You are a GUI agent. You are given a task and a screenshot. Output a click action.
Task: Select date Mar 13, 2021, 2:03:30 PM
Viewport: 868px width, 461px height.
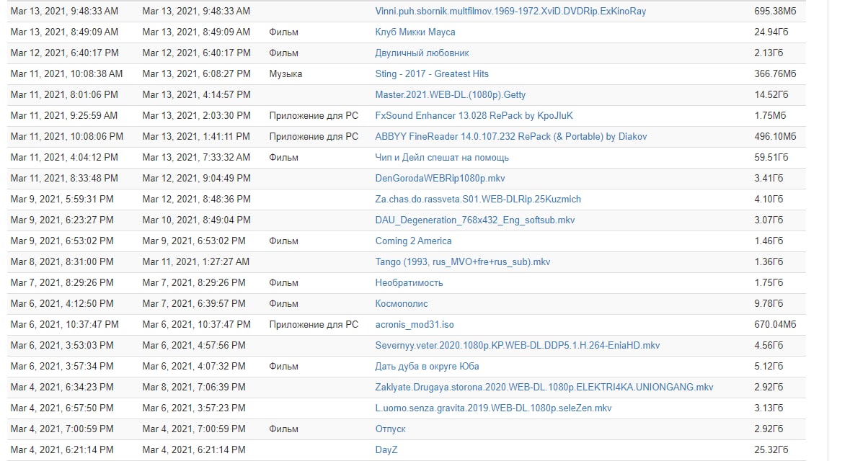coord(196,116)
